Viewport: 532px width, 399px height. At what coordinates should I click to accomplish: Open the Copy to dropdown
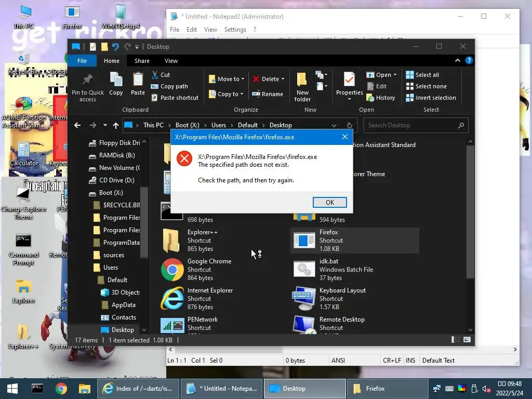[226, 94]
